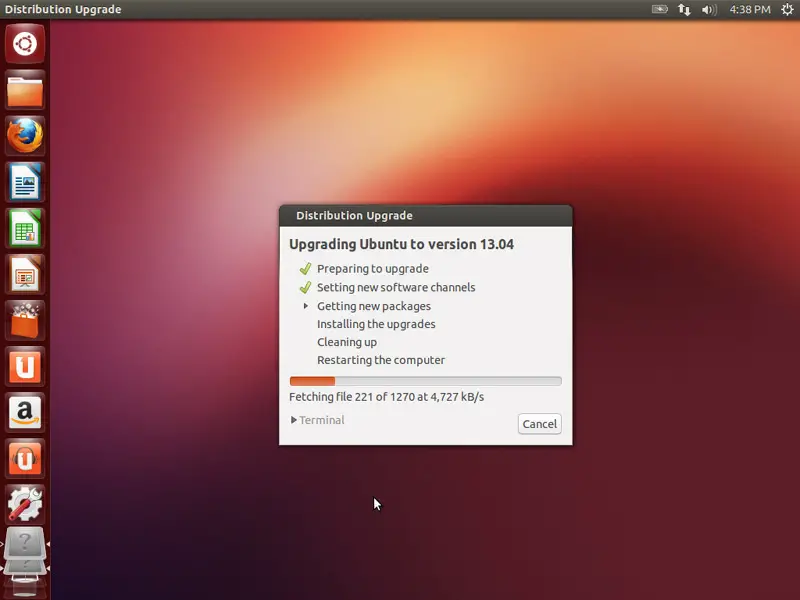Select 'Getting new packages' step text

coord(374,306)
